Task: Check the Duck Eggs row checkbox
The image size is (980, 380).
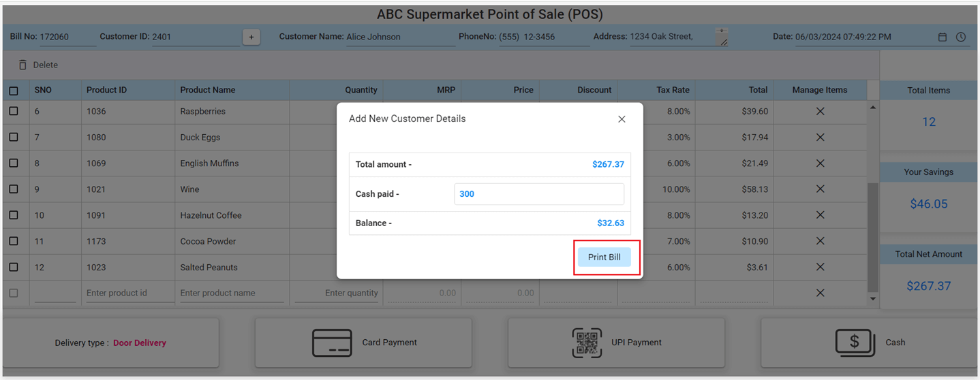Action: pyautogui.click(x=14, y=137)
